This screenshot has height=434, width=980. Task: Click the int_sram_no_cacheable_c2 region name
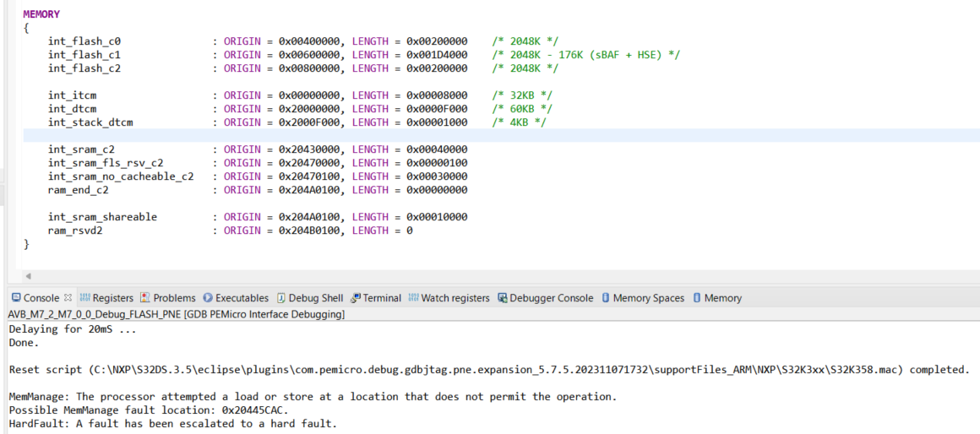(122, 176)
